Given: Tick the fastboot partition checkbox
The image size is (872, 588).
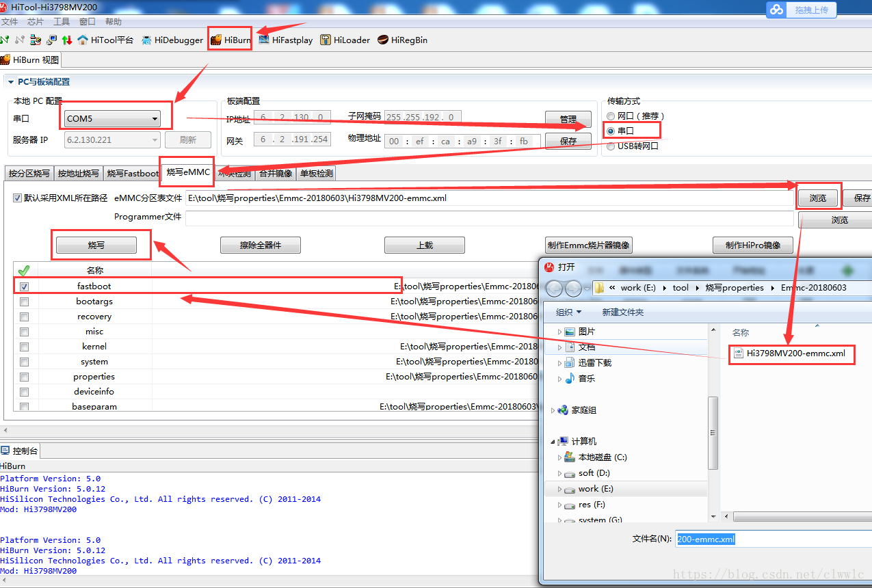Looking at the screenshot, I should 25,286.
